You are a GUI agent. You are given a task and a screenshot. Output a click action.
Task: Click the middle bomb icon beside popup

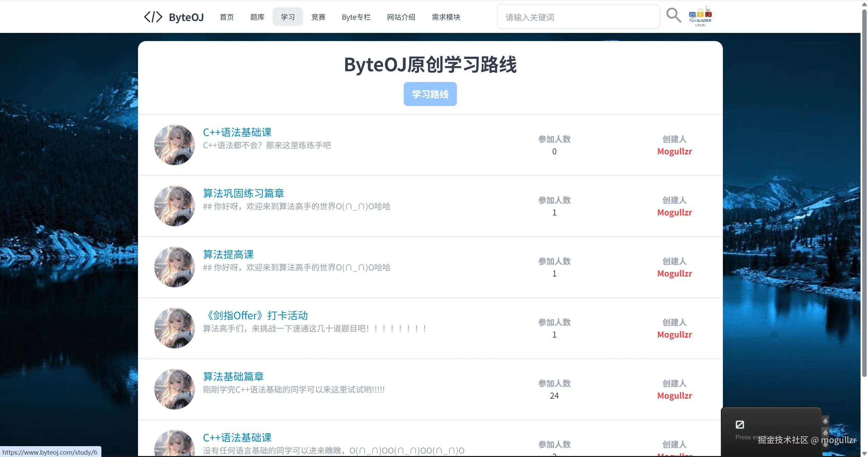825,433
